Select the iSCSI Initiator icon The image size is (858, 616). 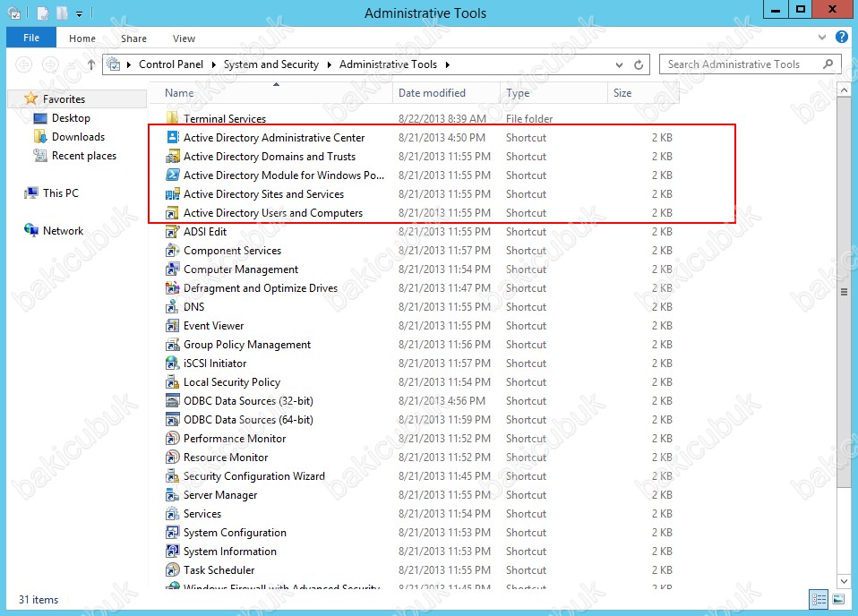point(172,364)
